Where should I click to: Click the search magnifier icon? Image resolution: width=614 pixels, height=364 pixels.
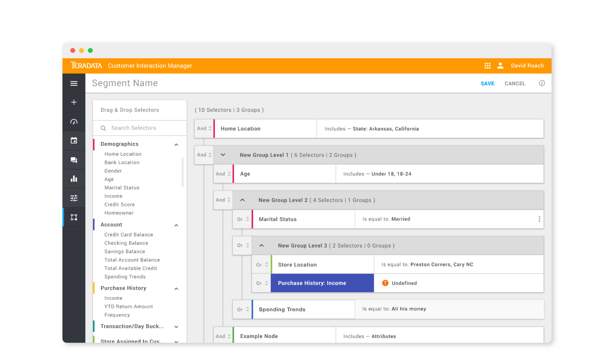click(x=103, y=128)
